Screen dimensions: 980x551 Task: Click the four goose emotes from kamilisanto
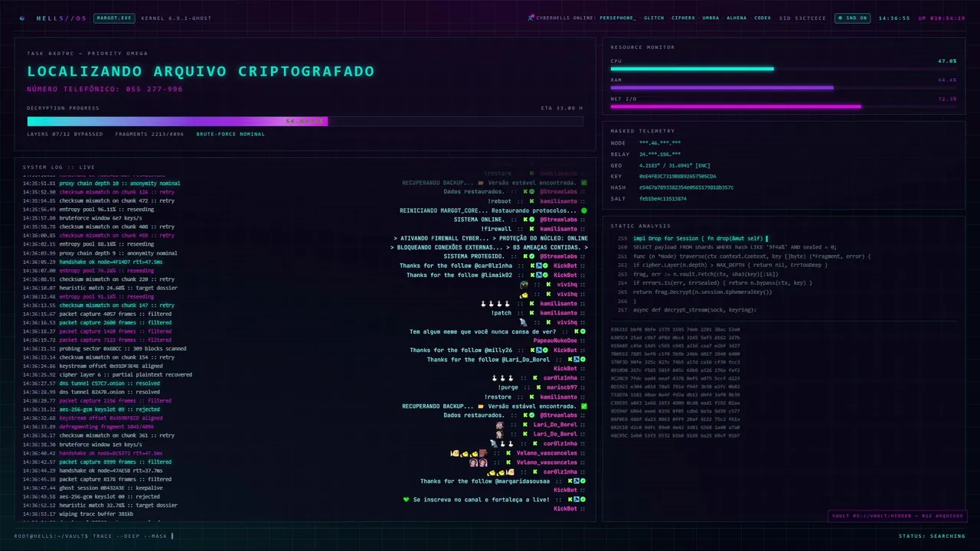coord(495,304)
